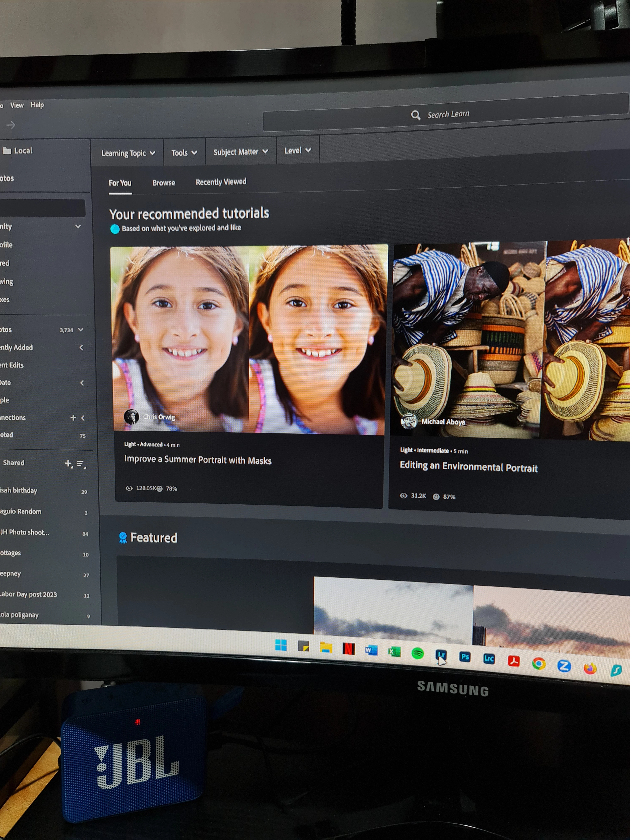Expand the Recently Added chevron
630x840 pixels.
[81, 348]
